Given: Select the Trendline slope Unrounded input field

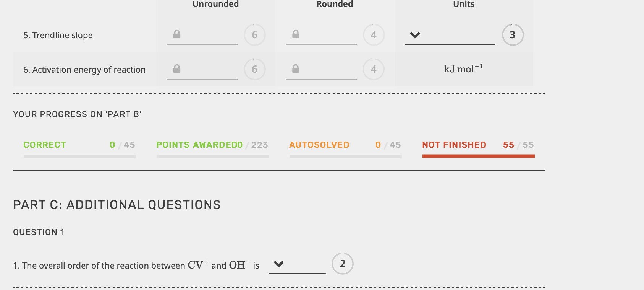Looking at the screenshot, I should pyautogui.click(x=206, y=36).
